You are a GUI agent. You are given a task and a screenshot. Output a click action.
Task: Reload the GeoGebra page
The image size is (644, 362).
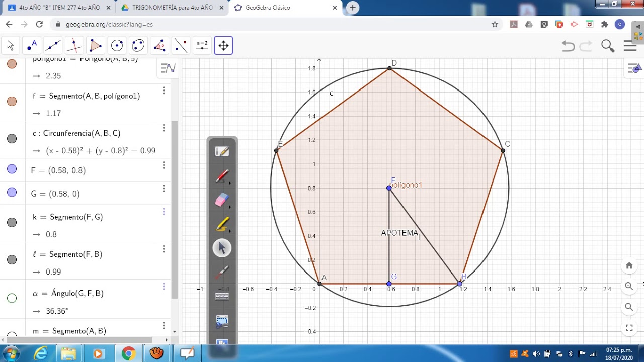pos(39,24)
